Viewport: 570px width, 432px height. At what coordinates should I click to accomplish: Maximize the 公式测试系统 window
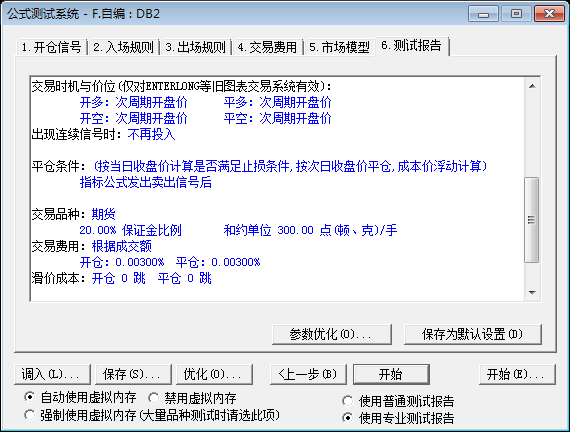point(516,14)
